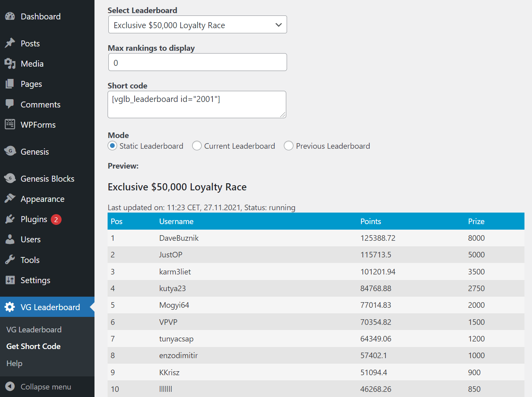Click the Short code textarea resize handle
The image size is (532, 397).
[283, 115]
